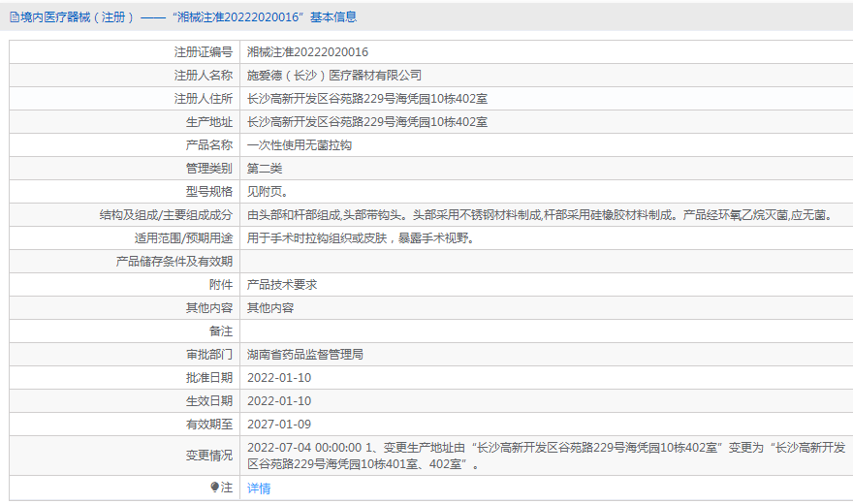Click the 注册证编号 label
The image size is (853, 504).
[x=204, y=52]
